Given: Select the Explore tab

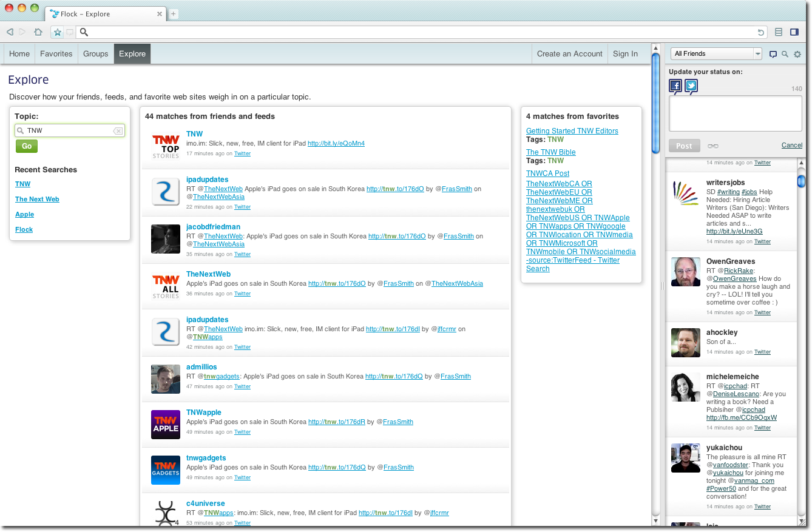Looking at the screenshot, I should [x=132, y=53].
